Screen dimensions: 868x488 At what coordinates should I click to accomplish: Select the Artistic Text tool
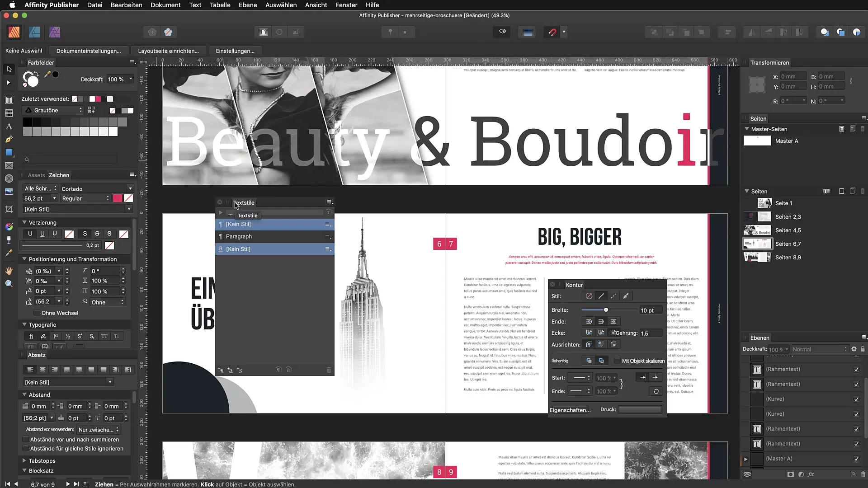pyautogui.click(x=9, y=127)
